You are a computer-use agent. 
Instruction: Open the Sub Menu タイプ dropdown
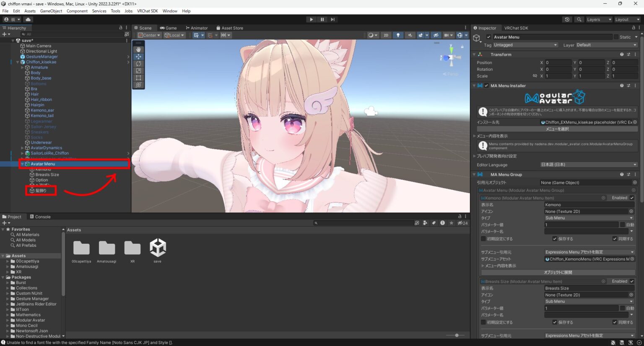click(x=589, y=218)
